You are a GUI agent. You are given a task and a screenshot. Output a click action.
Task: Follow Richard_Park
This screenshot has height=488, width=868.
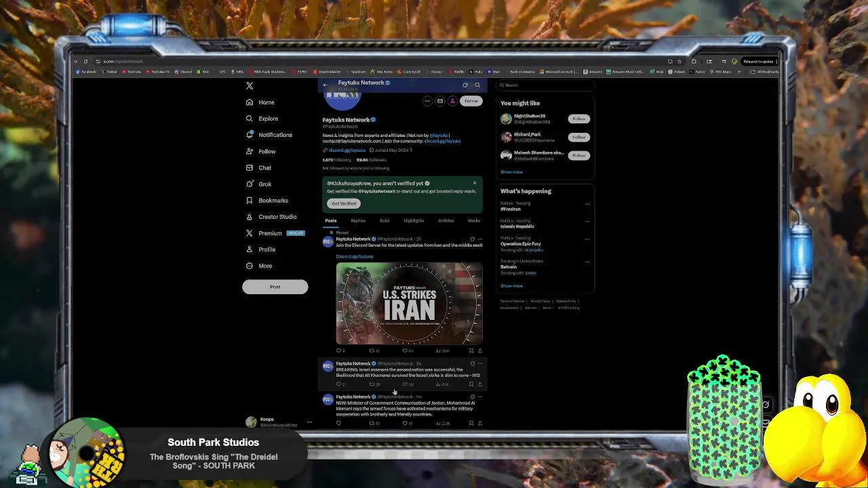click(578, 137)
